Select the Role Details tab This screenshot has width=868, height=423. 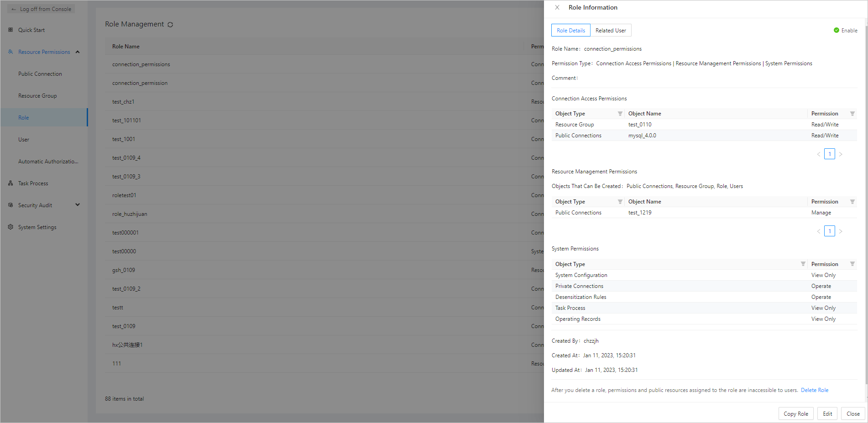click(570, 31)
